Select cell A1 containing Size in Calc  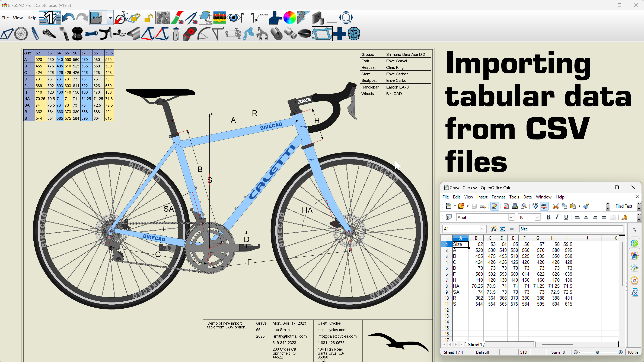coord(460,244)
